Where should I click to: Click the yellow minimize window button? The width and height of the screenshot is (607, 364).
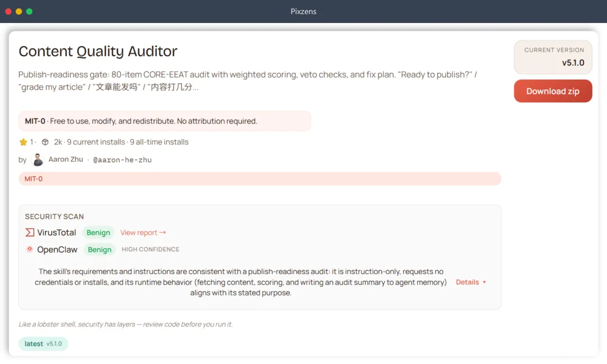click(x=19, y=11)
